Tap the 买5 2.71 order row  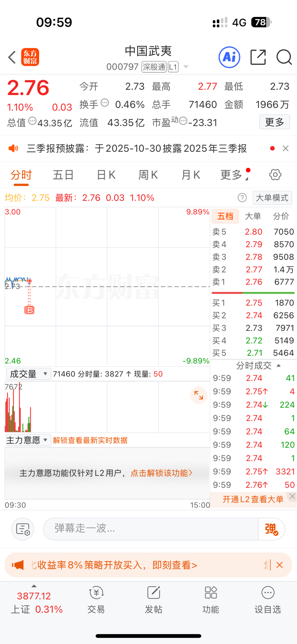253,353
